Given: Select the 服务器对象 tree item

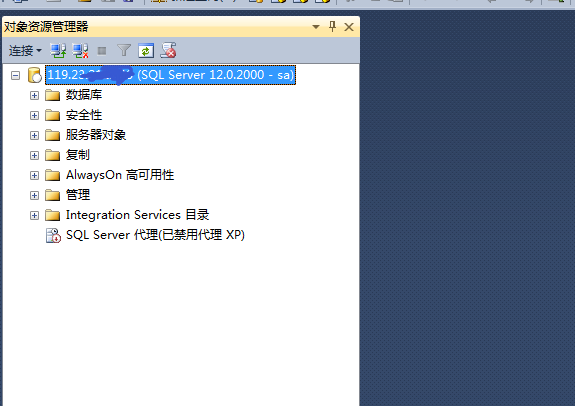Looking at the screenshot, I should click(96, 135).
